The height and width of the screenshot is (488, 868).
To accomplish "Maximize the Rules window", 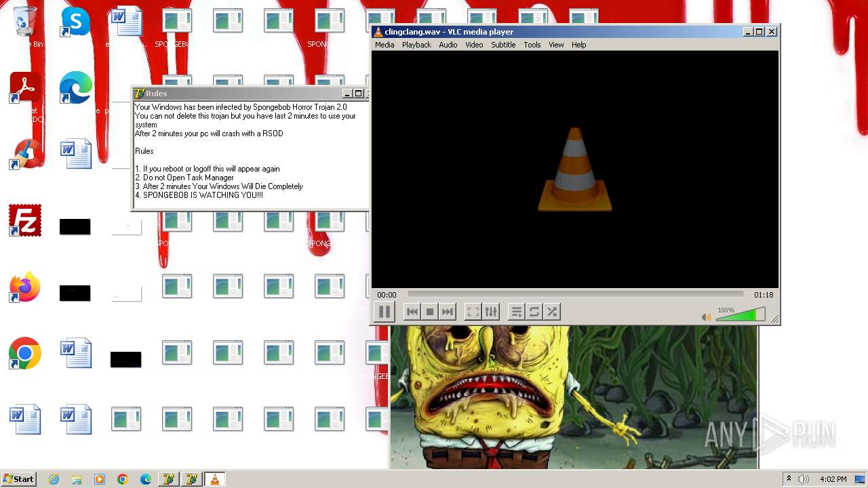I will coord(358,94).
